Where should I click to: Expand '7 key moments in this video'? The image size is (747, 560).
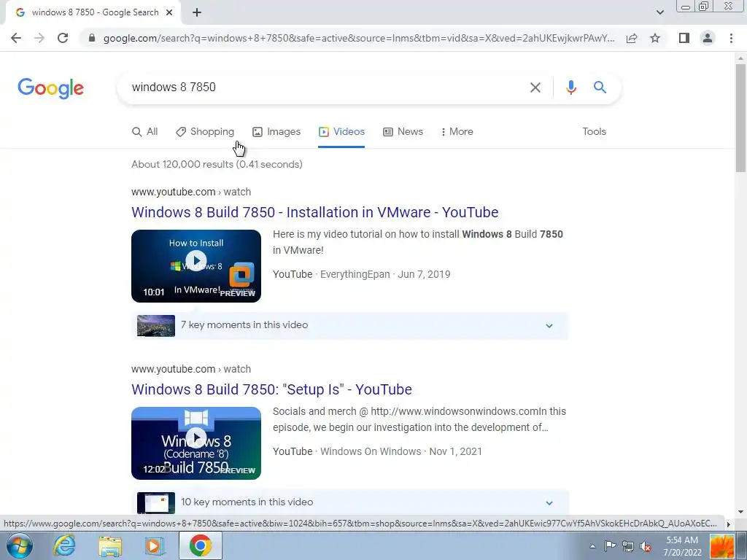pos(350,326)
